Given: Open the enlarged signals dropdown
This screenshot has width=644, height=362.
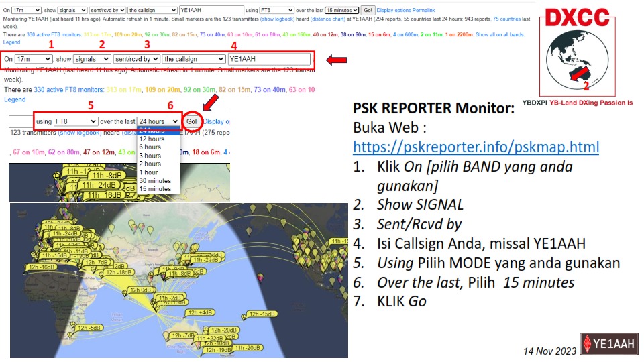Looking at the screenshot, I should point(92,59).
